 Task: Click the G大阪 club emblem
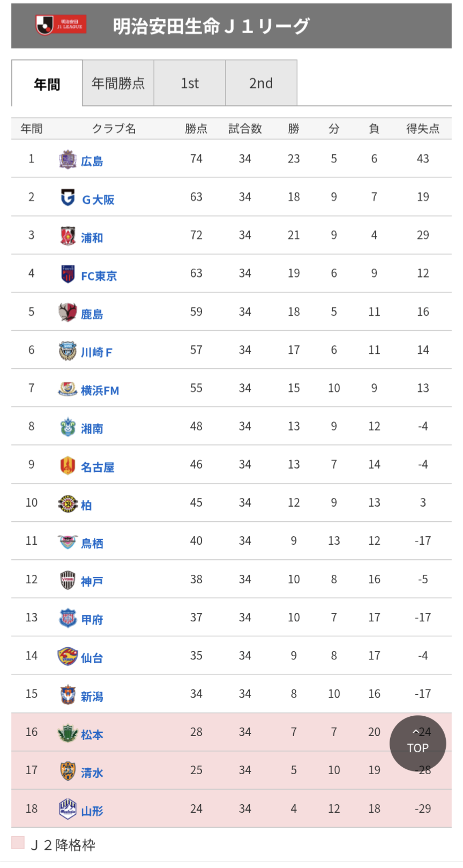pyautogui.click(x=68, y=198)
